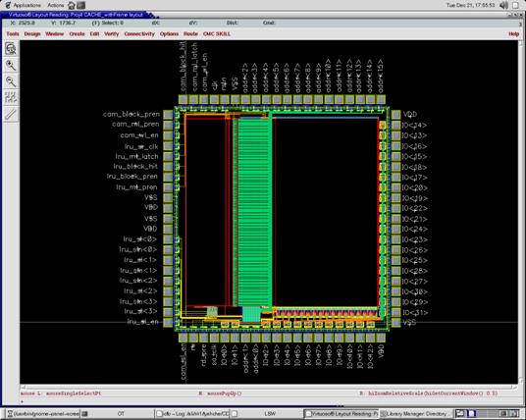Select the Zoom In magnifier tool
This screenshot has width=526, height=420.
click(11, 65)
